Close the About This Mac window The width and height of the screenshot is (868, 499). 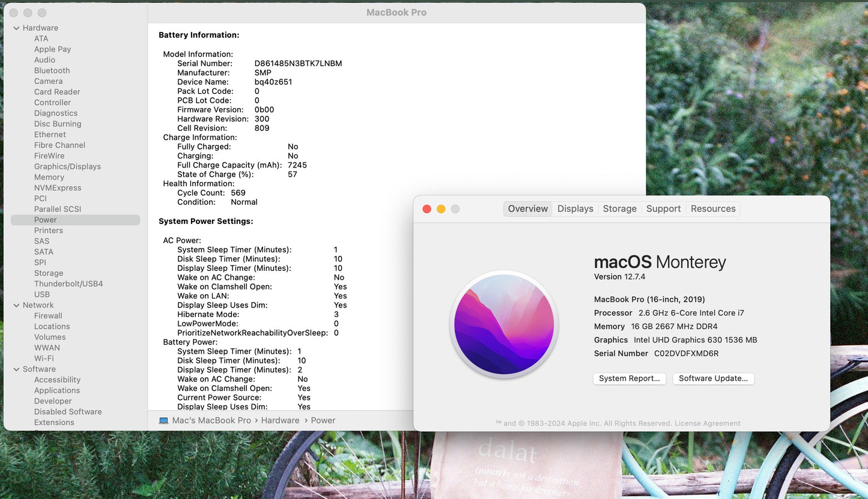pyautogui.click(x=426, y=209)
